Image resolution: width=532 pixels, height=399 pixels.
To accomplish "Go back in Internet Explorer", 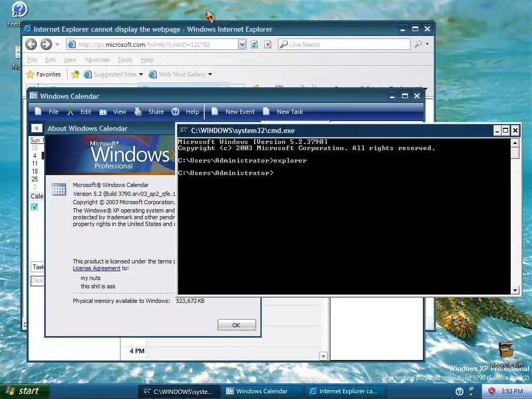I will pyautogui.click(x=31, y=44).
